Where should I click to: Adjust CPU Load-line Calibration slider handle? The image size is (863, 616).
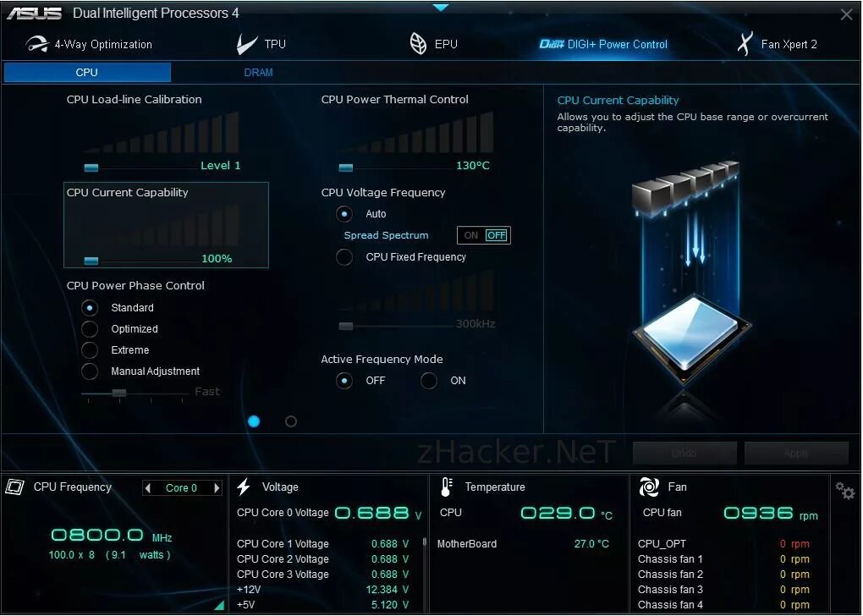(91, 168)
